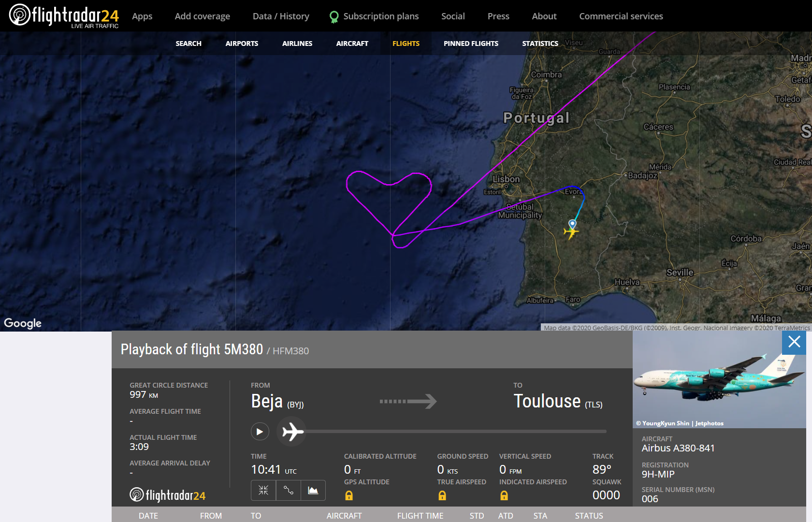Click the Google logo on map

pos(23,323)
